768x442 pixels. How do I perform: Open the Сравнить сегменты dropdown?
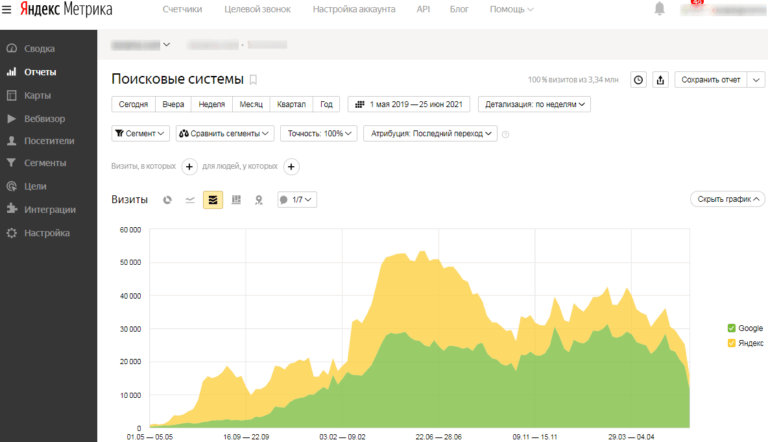pos(225,133)
